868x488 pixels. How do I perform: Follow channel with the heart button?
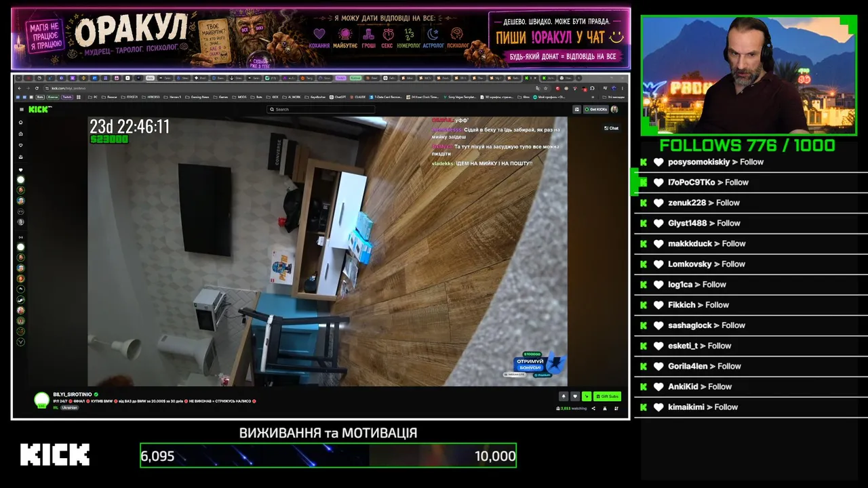575,396
